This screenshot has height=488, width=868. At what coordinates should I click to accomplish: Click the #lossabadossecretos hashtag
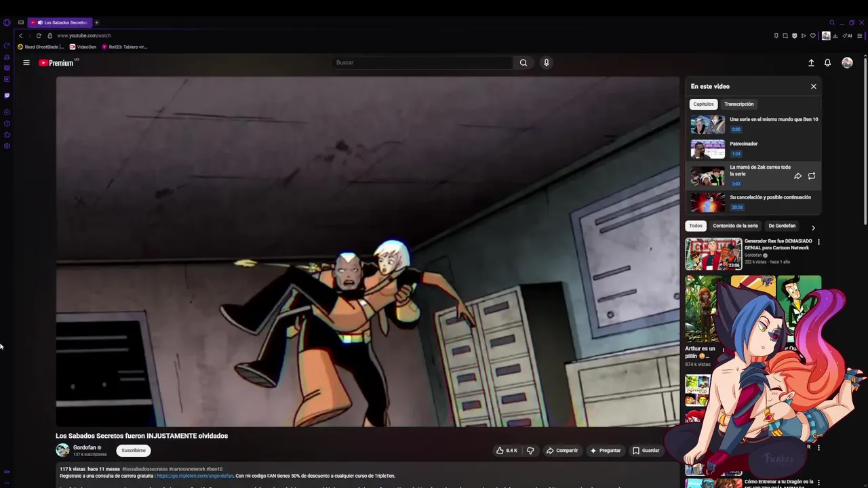[x=144, y=469]
